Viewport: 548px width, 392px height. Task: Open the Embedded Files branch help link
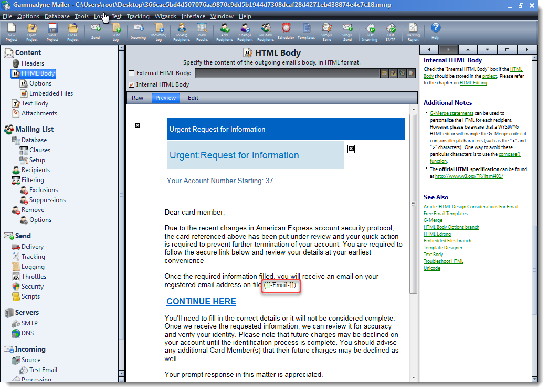click(x=447, y=241)
